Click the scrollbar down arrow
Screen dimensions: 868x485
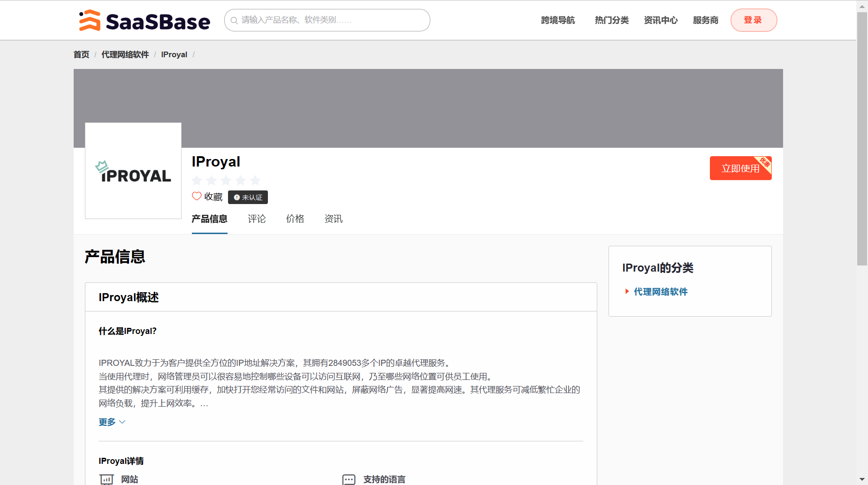[862, 479]
